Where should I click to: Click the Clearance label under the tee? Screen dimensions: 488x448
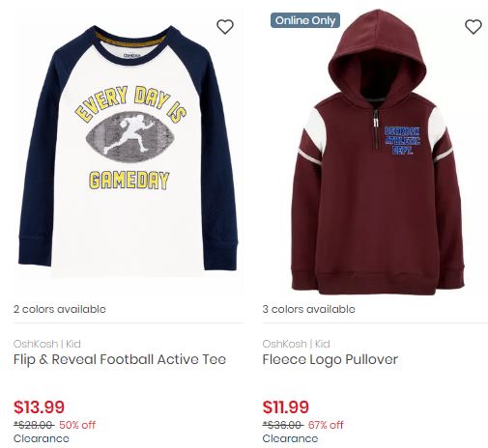(42, 438)
